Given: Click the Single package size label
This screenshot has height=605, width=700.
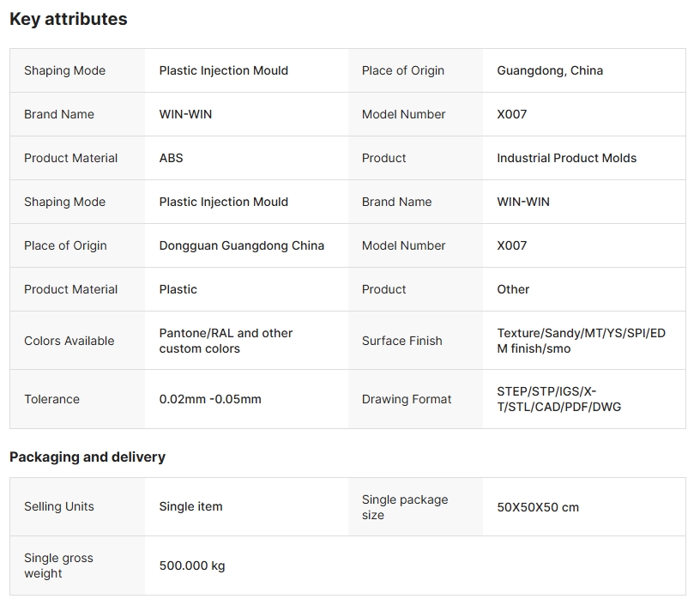Looking at the screenshot, I should point(405,507).
